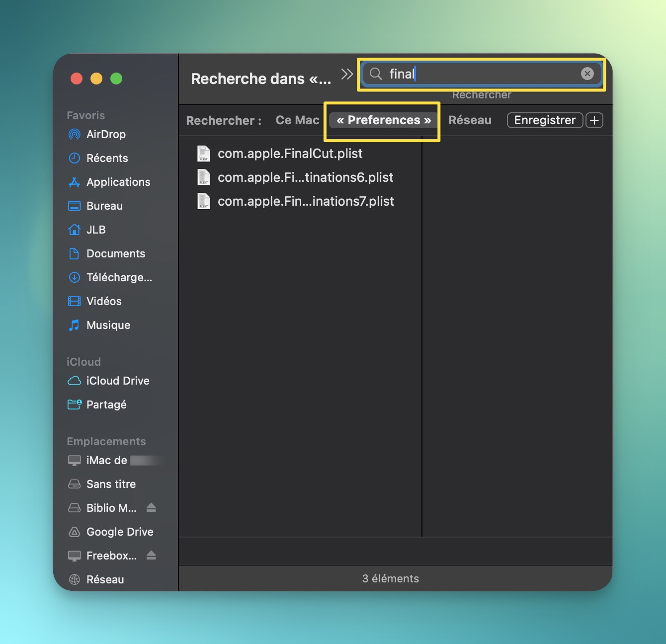The width and height of the screenshot is (666, 644).
Task: Click the yellow minimize window button
Action: pyautogui.click(x=96, y=79)
